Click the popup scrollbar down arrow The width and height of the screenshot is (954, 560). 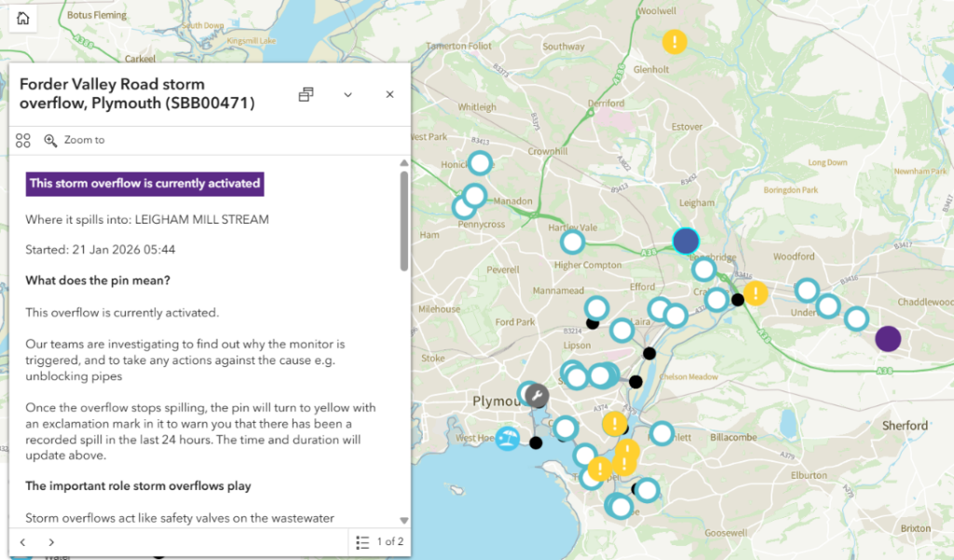pyautogui.click(x=403, y=520)
